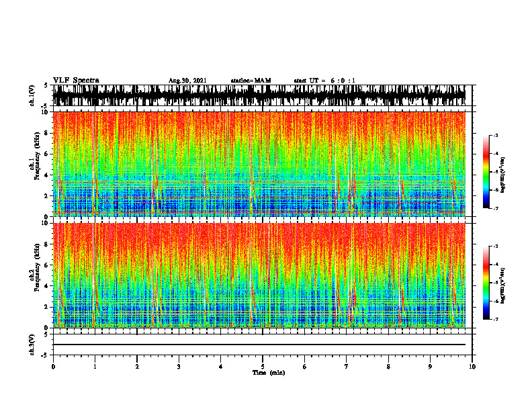Click time axis tick label "9"
The image size is (532, 411).
[x=430, y=367]
